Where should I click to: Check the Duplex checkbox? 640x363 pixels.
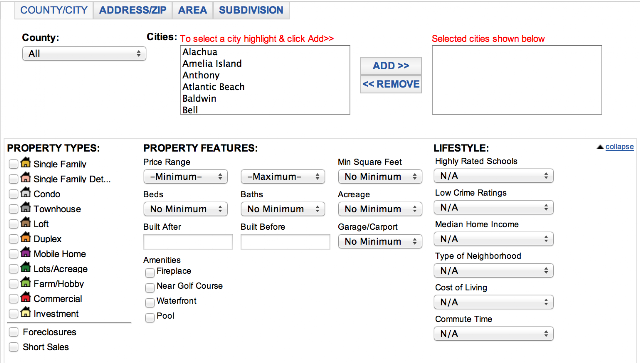[13, 239]
